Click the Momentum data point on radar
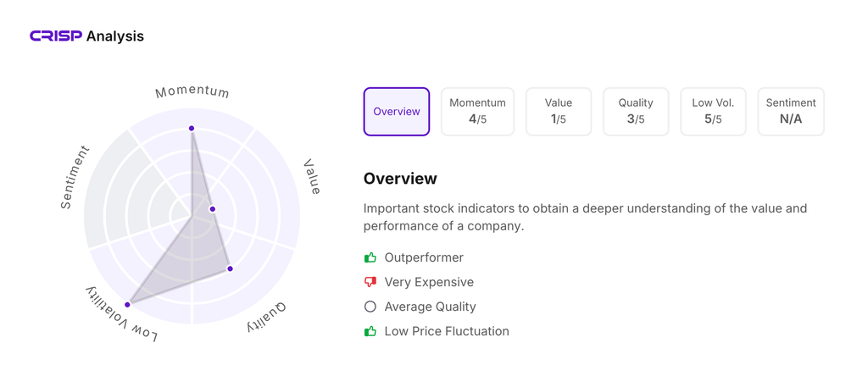This screenshot has width=868, height=376. click(192, 129)
